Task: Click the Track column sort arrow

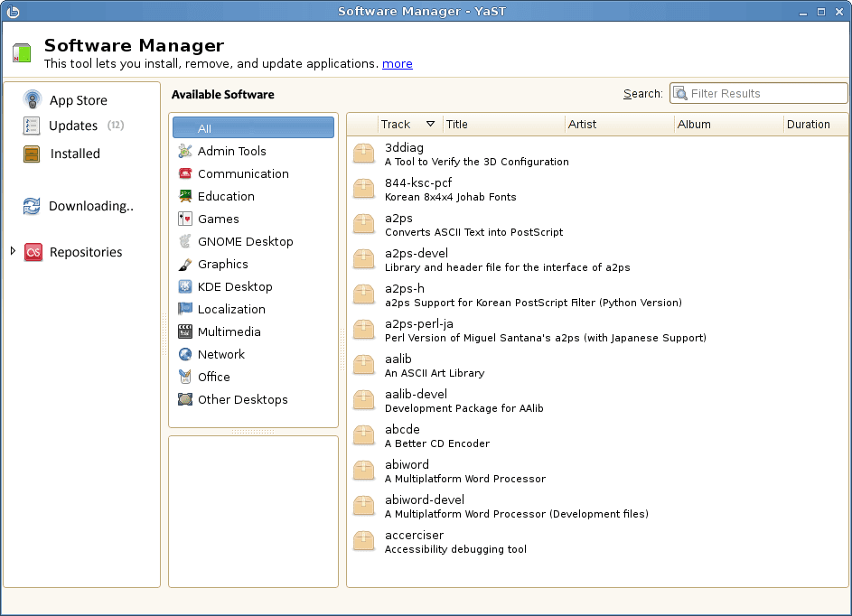Action: tap(430, 124)
